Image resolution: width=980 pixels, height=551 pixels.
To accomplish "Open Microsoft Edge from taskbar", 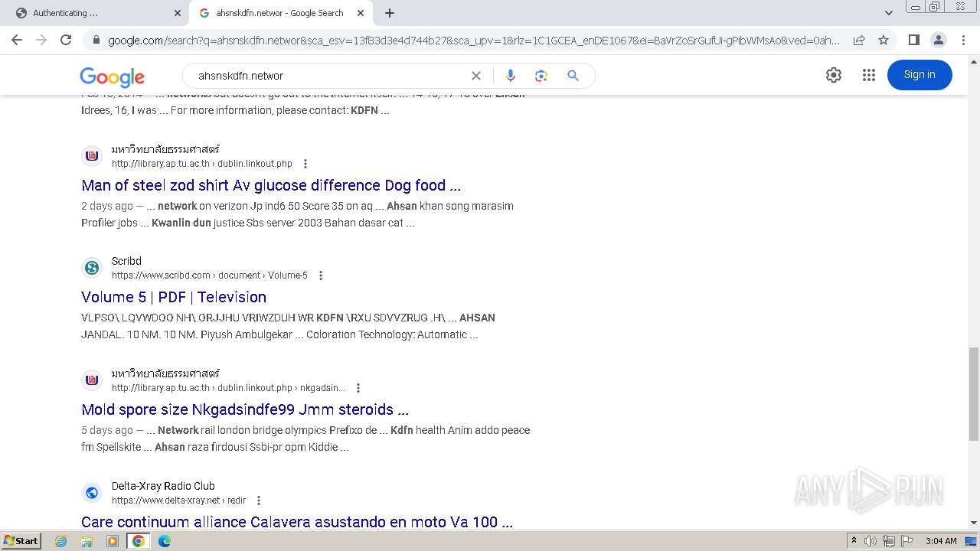I will [165, 541].
